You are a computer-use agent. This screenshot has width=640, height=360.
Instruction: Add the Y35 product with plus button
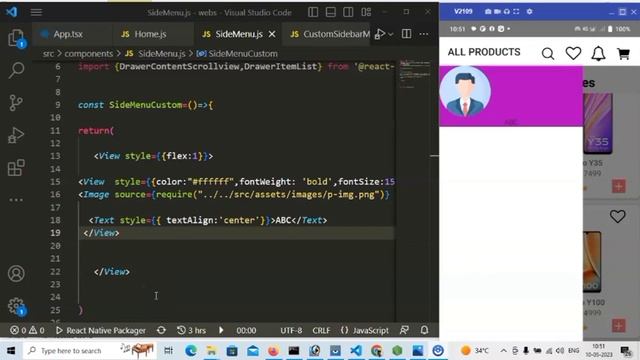tap(619, 186)
